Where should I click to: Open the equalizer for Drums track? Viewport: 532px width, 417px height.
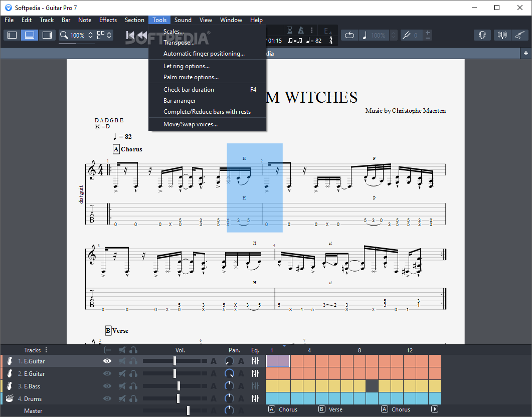pos(255,398)
